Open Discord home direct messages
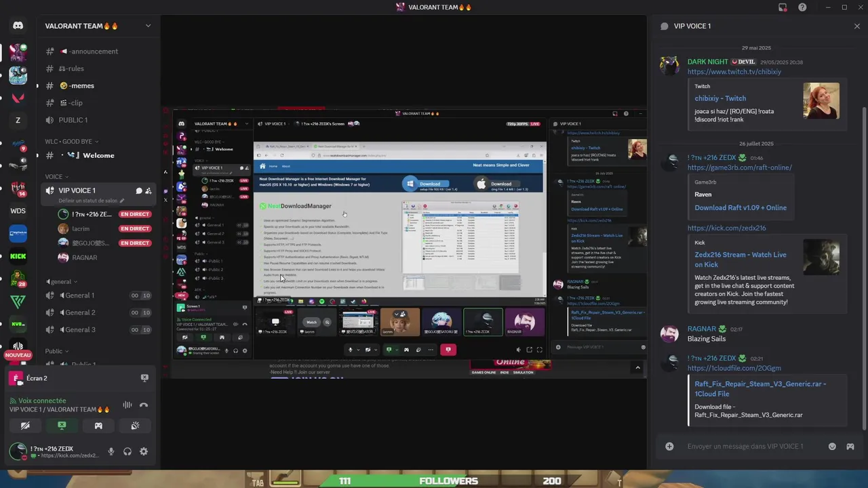868x488 pixels. point(18,26)
